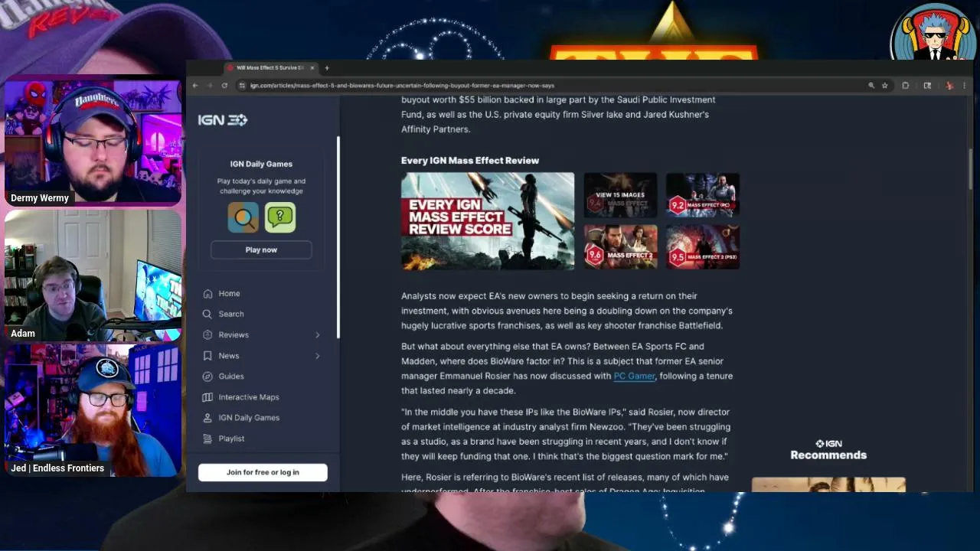Open the browser extensions icon
Image resolution: width=980 pixels, height=551 pixels.
906,86
